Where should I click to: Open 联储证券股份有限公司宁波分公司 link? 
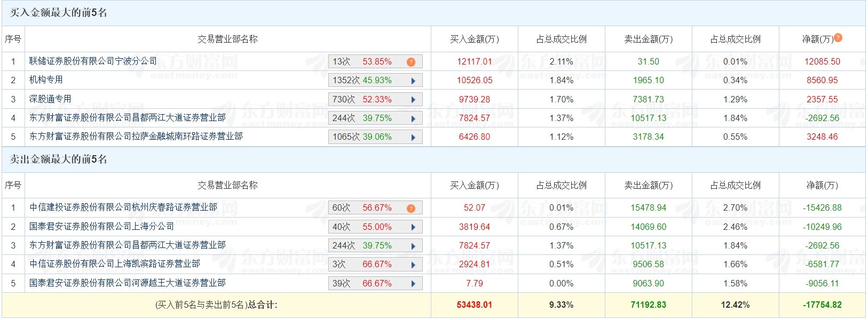[93, 61]
